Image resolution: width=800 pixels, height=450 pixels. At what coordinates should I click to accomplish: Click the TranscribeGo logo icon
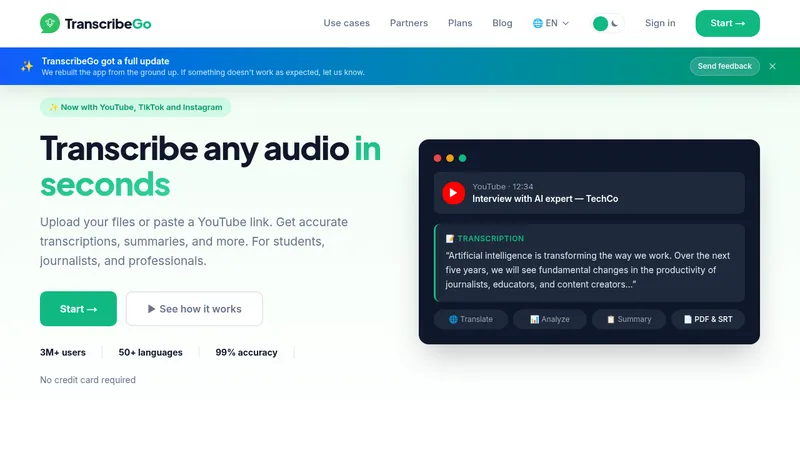50,23
